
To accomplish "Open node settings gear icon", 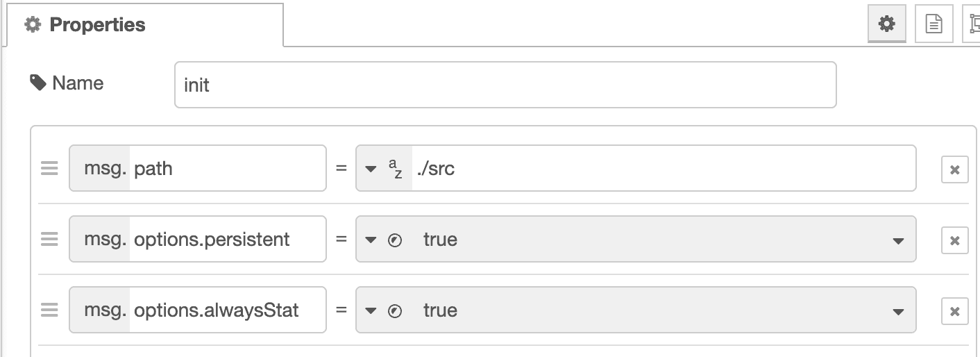I will 886,24.
